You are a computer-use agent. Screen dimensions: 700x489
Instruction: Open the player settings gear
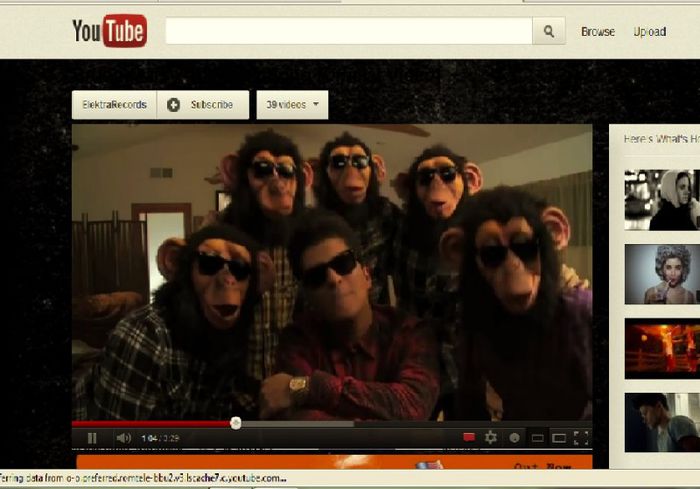491,438
